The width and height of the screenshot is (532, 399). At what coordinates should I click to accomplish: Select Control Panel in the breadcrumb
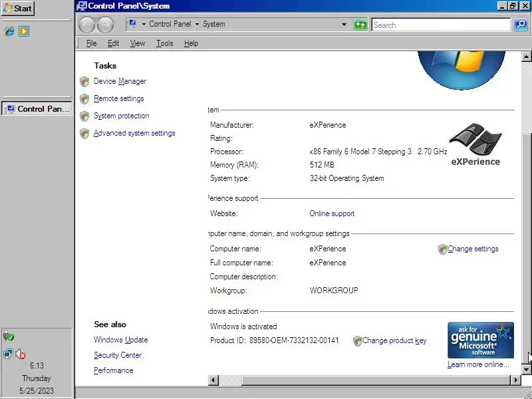[x=170, y=24]
